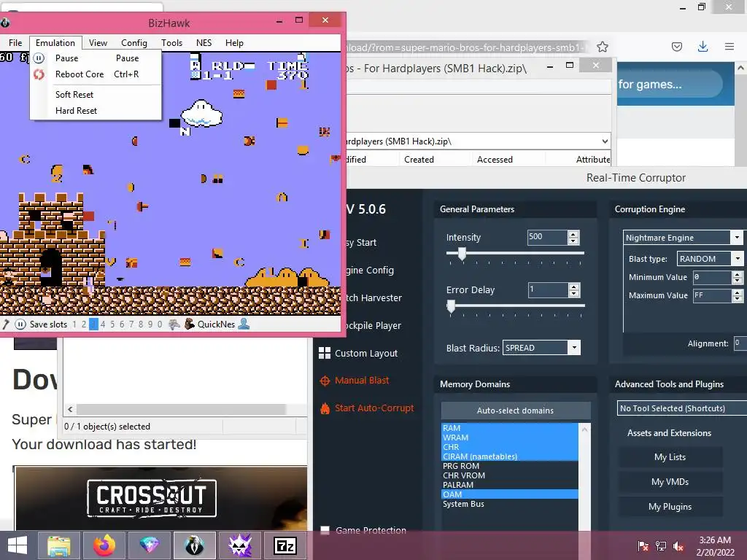Increase Intensity with the up stepper
Image resolution: width=747 pixels, height=560 pixels.
(573, 234)
